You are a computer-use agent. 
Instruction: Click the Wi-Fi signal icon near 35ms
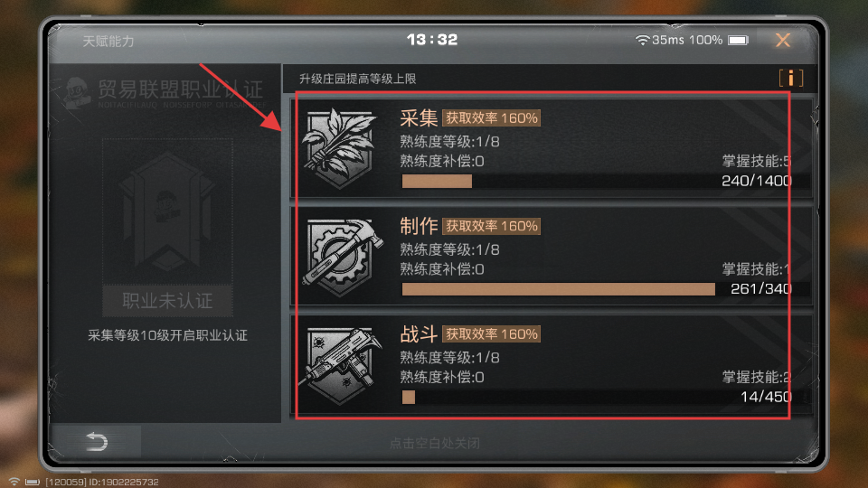642,40
